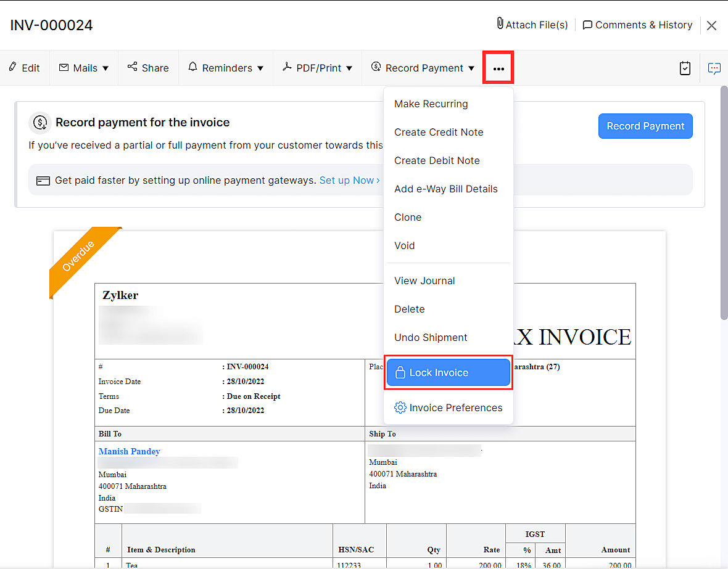This screenshot has height=569, width=728.
Task: Click the Reminders bell icon
Action: pyautogui.click(x=193, y=68)
